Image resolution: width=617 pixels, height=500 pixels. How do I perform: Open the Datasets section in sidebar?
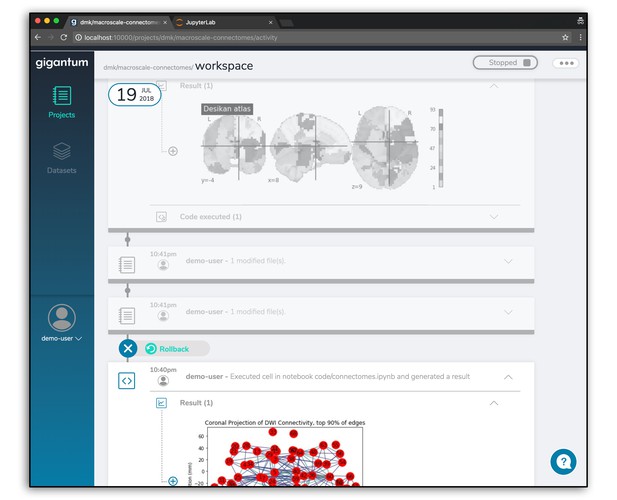tap(62, 158)
